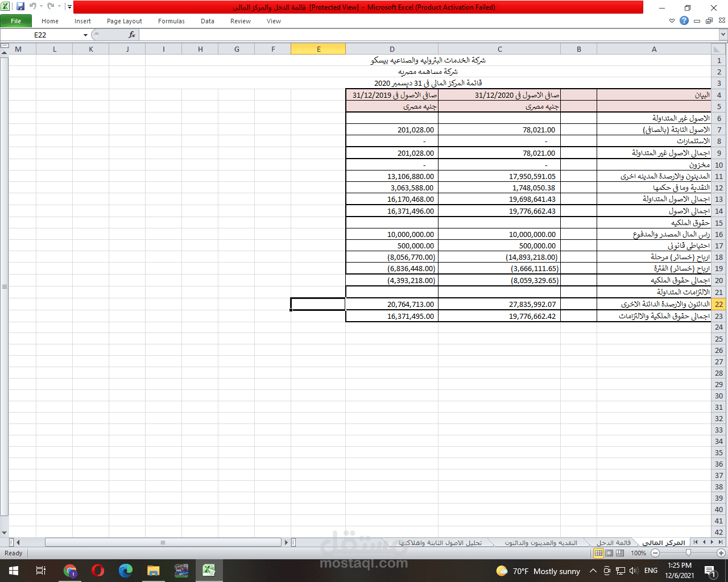Click the vertical scrollbar down arrow

[4, 533]
